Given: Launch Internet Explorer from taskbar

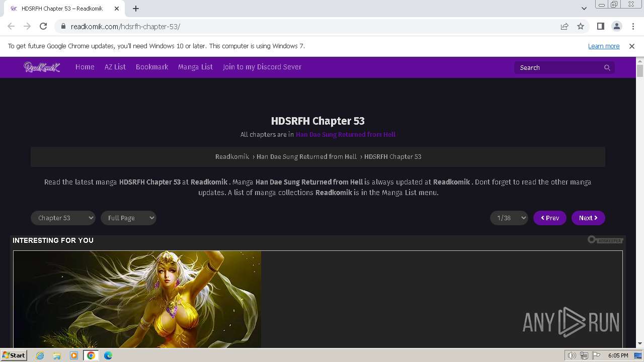Looking at the screenshot, I should (x=40, y=355).
